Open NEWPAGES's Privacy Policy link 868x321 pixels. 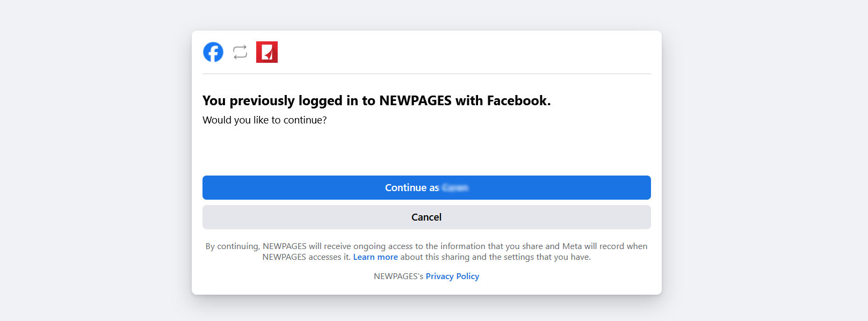click(452, 276)
